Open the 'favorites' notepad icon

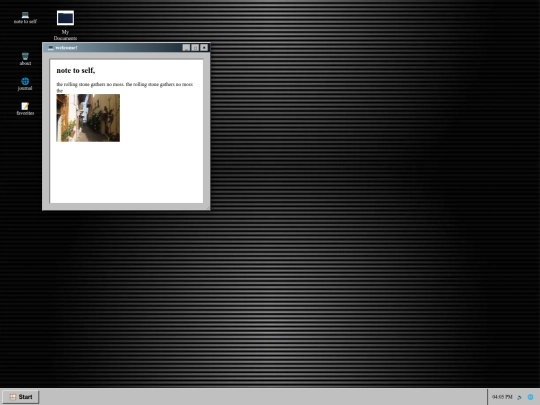click(25, 109)
